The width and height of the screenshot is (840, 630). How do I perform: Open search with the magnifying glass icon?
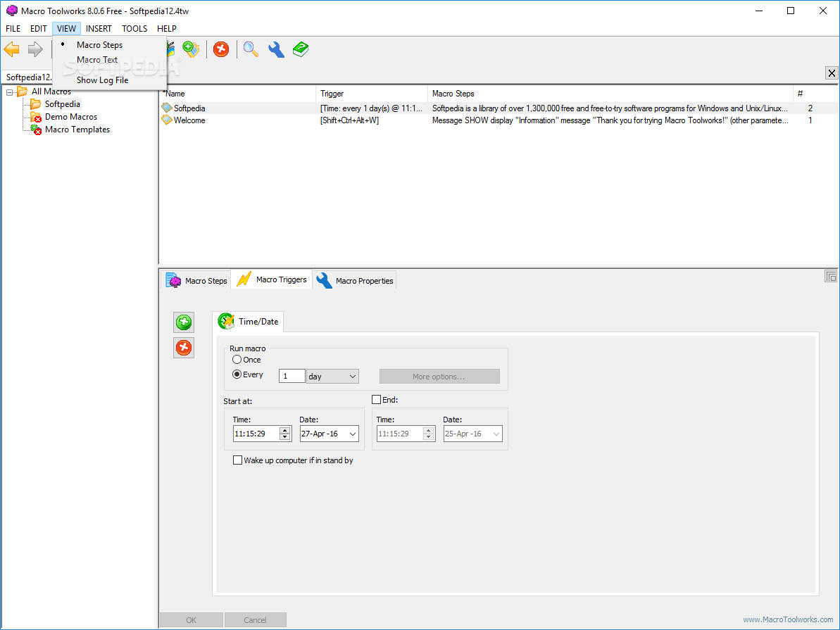250,49
